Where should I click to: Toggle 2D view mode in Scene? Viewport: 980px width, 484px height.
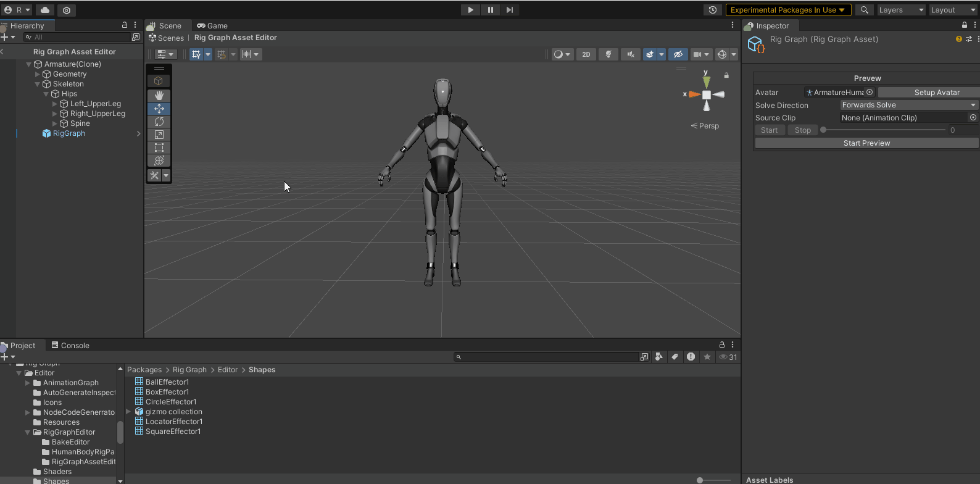[586, 54]
